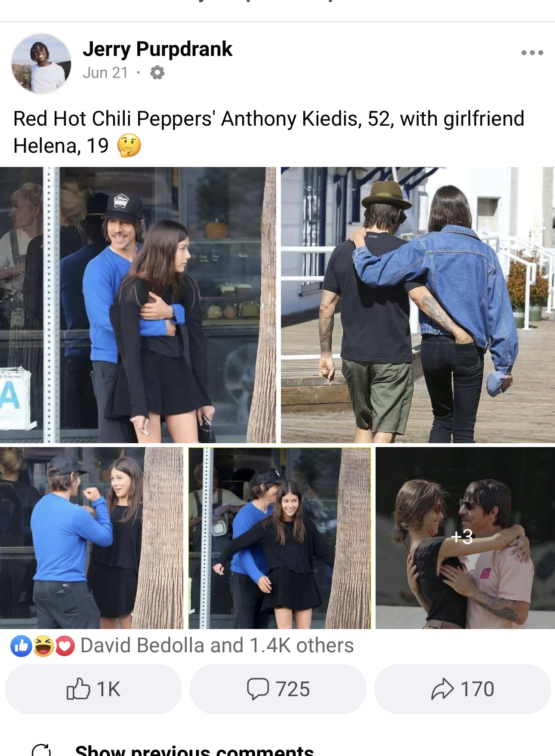This screenshot has width=555, height=756.
Task: View David Bedolla and 1.4K others reactions
Action: coord(217,645)
